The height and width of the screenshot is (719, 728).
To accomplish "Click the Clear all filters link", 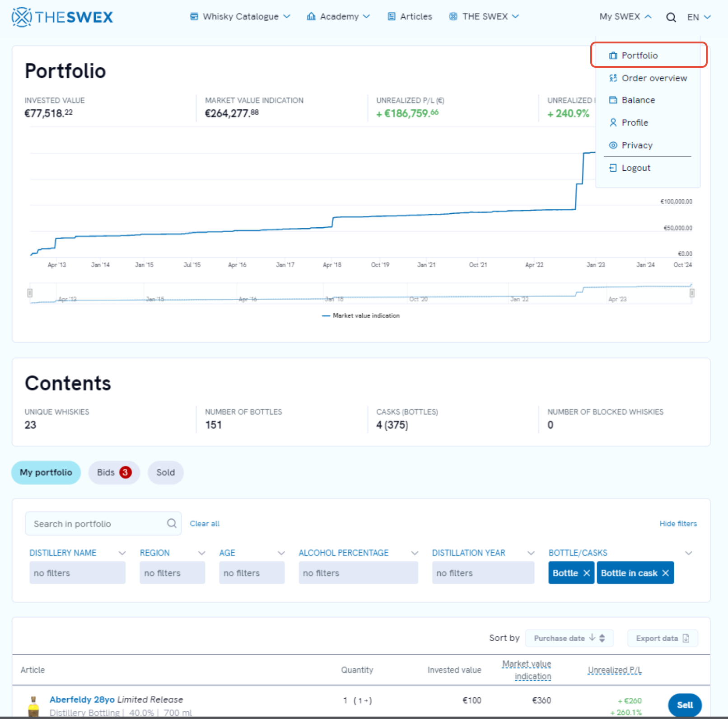I will click(205, 523).
